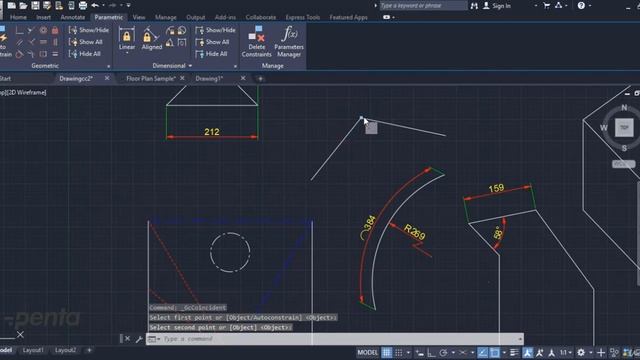Screen dimensions: 640x360
Task: Click the Diameter dimensional constraint icon
Action: click(x=182, y=30)
